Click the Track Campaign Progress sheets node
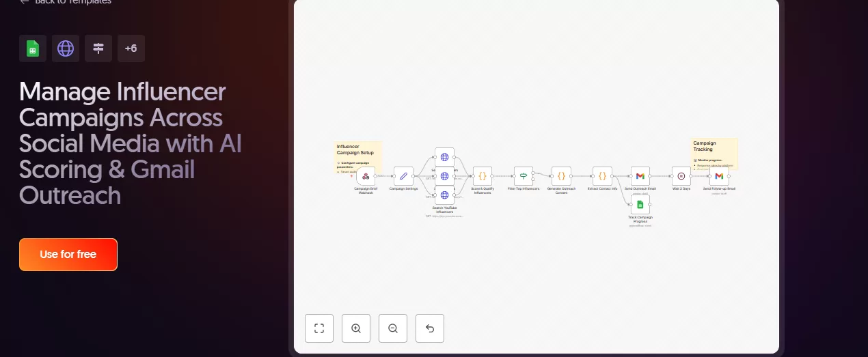Screen dimensions: 868x357 640,204
